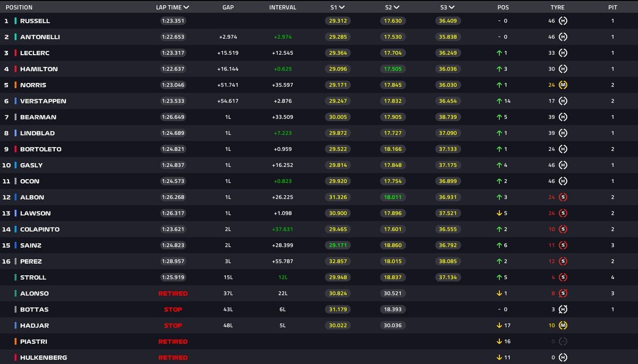
Task: Click Leclerc's red team color bar
Action: 16,53
